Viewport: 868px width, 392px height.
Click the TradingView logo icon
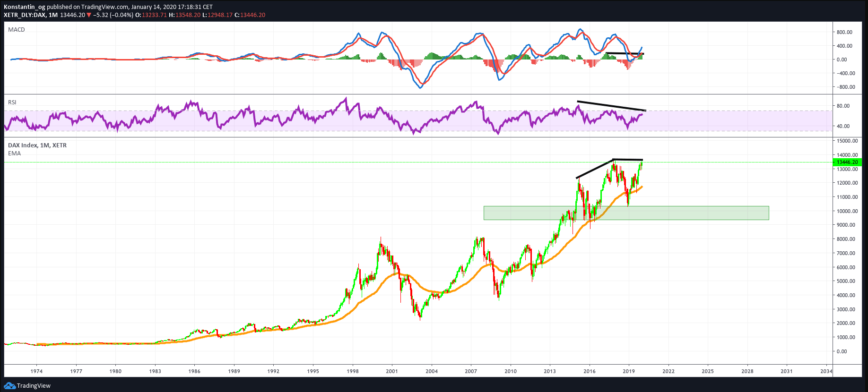[9, 386]
